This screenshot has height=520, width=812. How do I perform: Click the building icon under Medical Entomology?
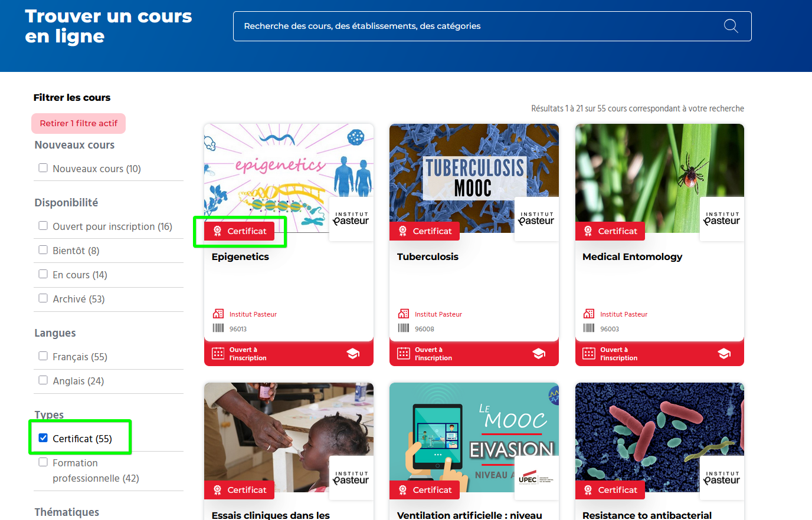tap(589, 314)
